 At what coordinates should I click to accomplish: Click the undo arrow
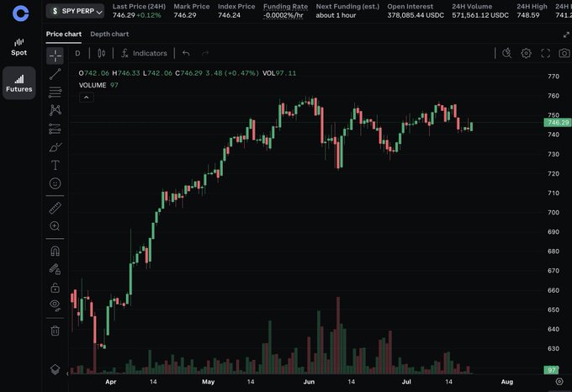pos(186,53)
